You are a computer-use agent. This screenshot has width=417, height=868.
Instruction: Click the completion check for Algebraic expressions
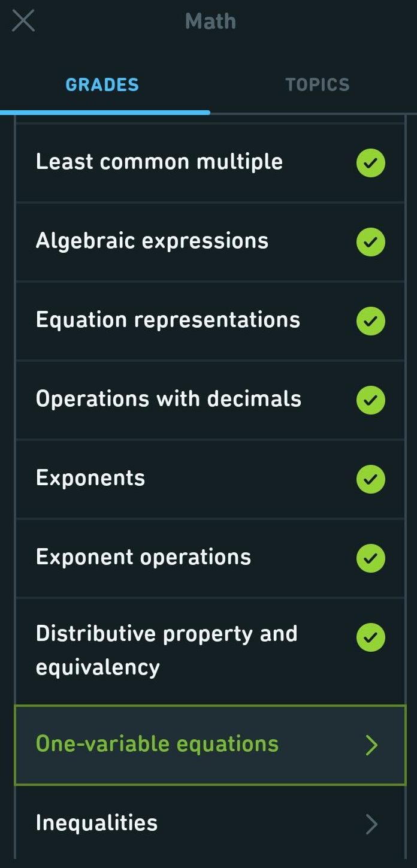coord(370,241)
